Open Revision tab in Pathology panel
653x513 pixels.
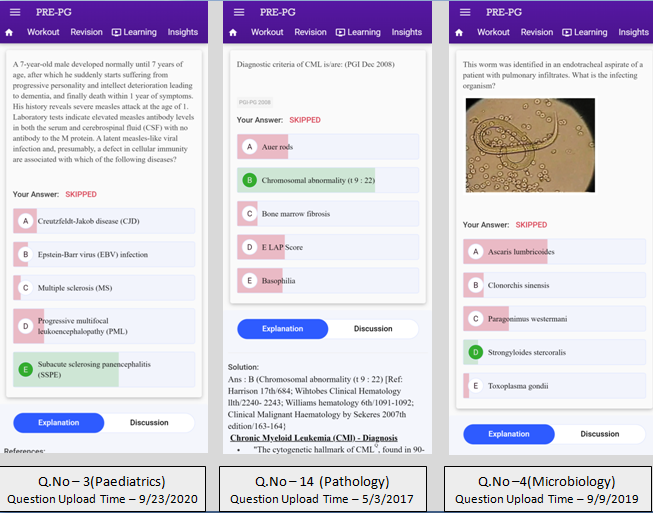pos(310,32)
